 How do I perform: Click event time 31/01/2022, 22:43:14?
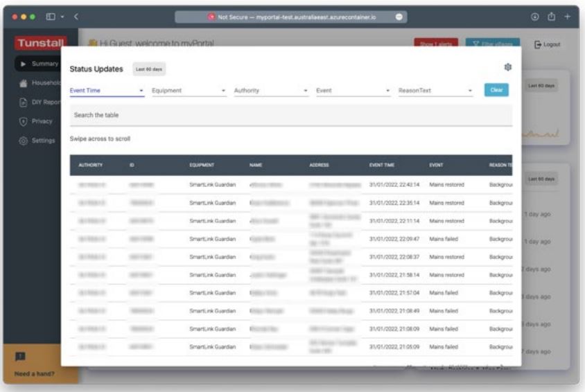click(394, 185)
